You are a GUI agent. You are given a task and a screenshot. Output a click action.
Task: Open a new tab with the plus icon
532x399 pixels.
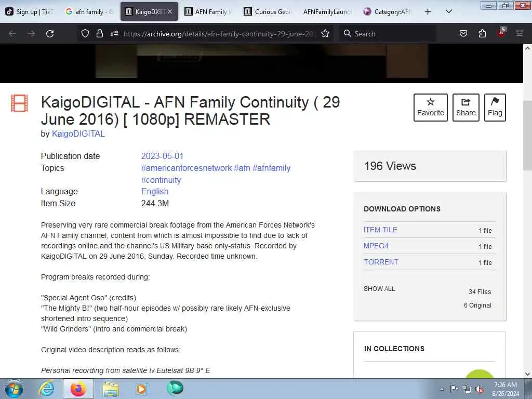pos(428,11)
